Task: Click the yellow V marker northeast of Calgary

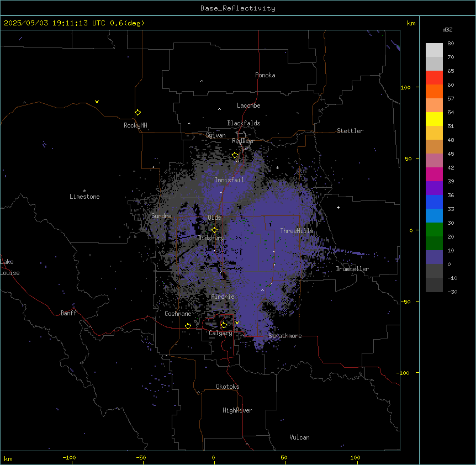Action: tap(237, 323)
